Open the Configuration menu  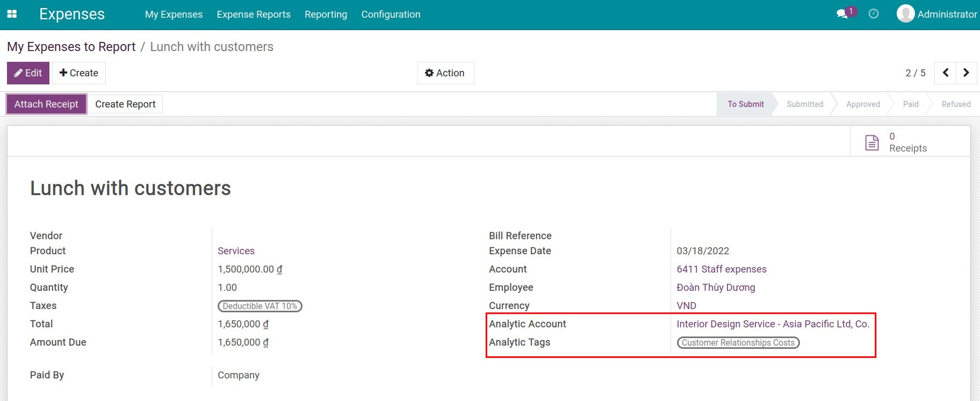(x=391, y=15)
